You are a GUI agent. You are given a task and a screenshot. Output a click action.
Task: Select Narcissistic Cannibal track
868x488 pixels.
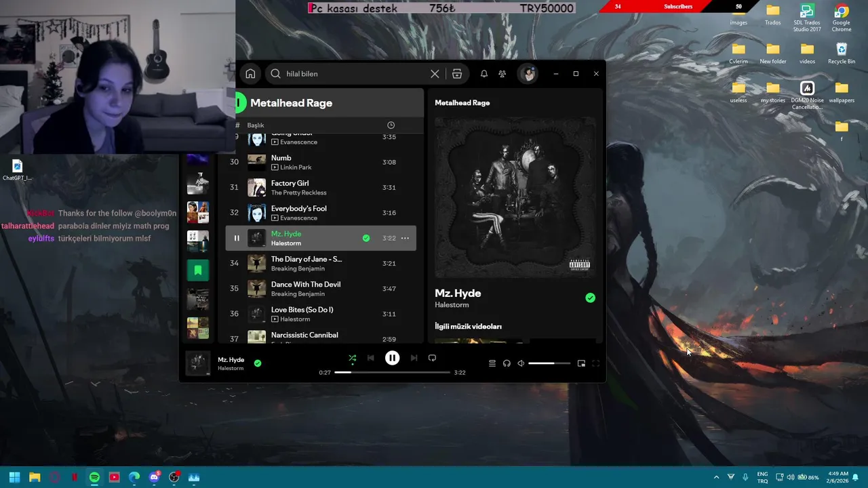[321, 336]
